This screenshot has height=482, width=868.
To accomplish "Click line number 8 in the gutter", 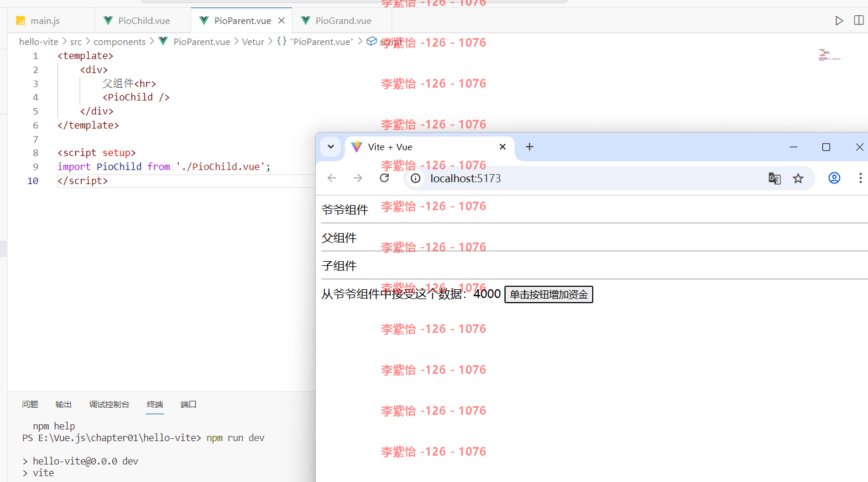I will [35, 152].
